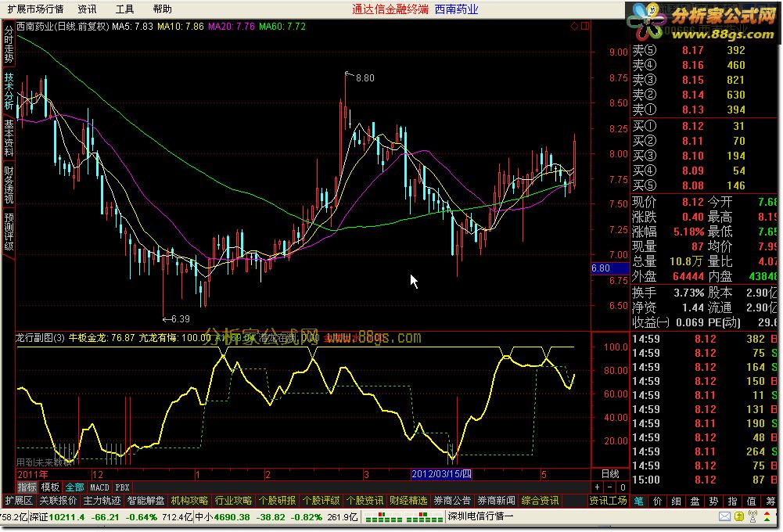Reset chart zoom with the 0 button

click(x=622, y=487)
